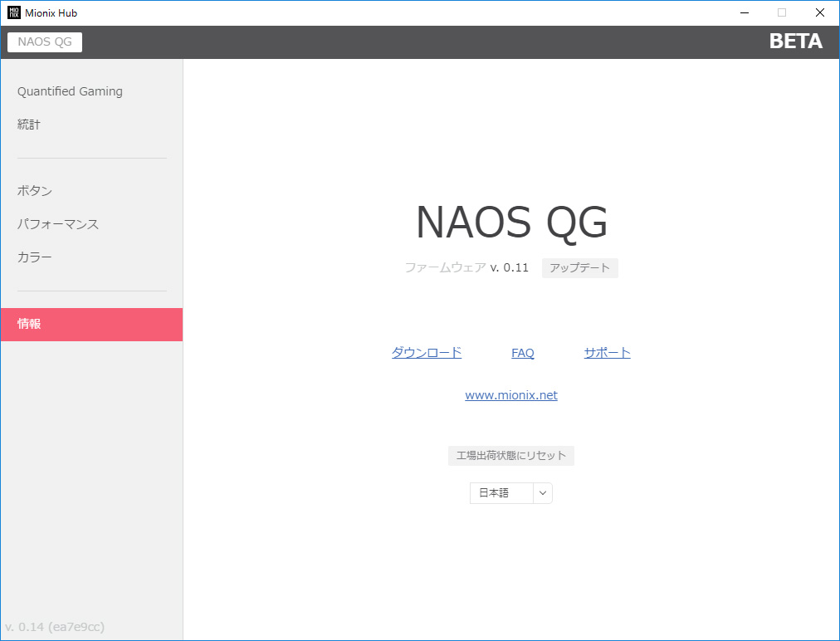Open the カラー settings page
This screenshot has height=641, width=840.
click(35, 257)
